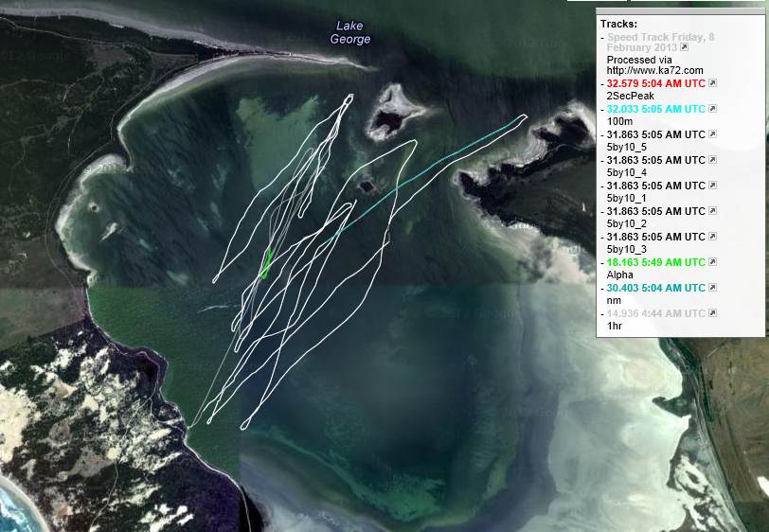Image resolution: width=769 pixels, height=532 pixels.
Task: Click arrow icon on the 5by10_3 track row
Action: coord(712,238)
